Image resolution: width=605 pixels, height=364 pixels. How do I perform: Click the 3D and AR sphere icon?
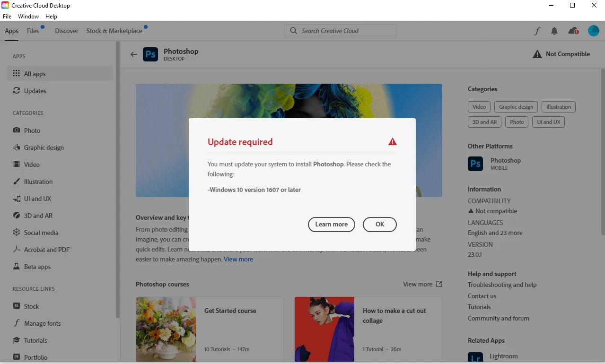(x=17, y=216)
